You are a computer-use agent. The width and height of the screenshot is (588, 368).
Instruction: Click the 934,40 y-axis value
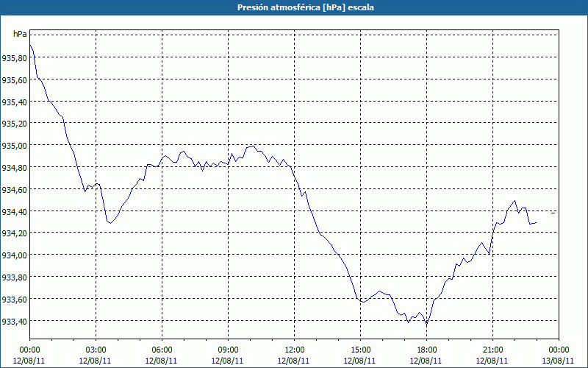click(x=14, y=212)
